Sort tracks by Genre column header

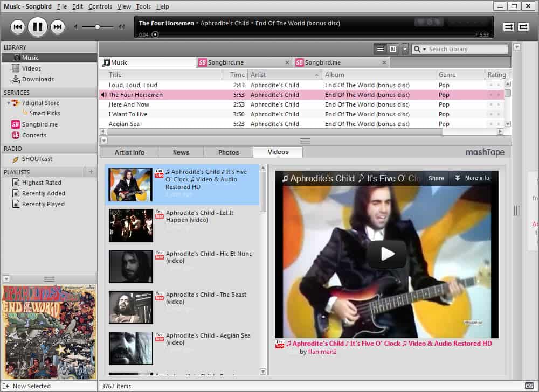coord(460,75)
